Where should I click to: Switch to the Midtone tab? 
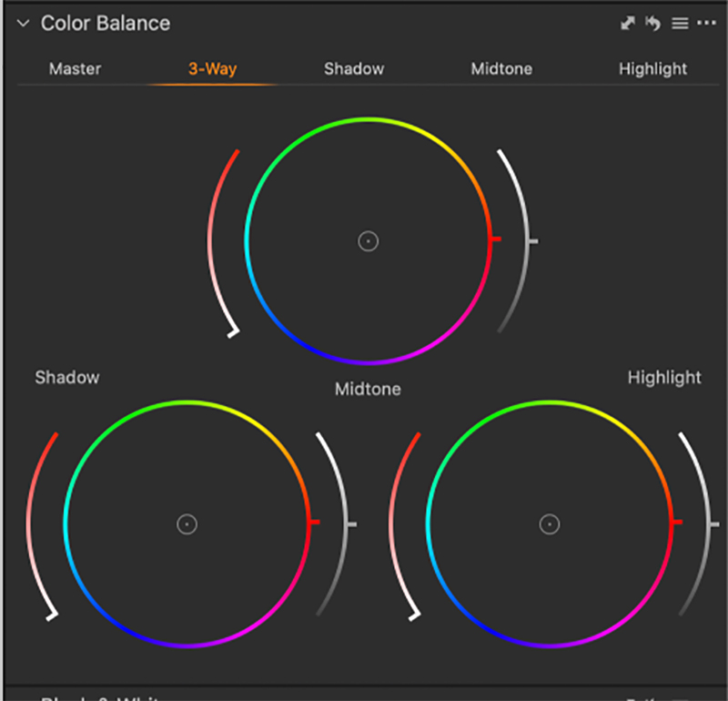501,69
